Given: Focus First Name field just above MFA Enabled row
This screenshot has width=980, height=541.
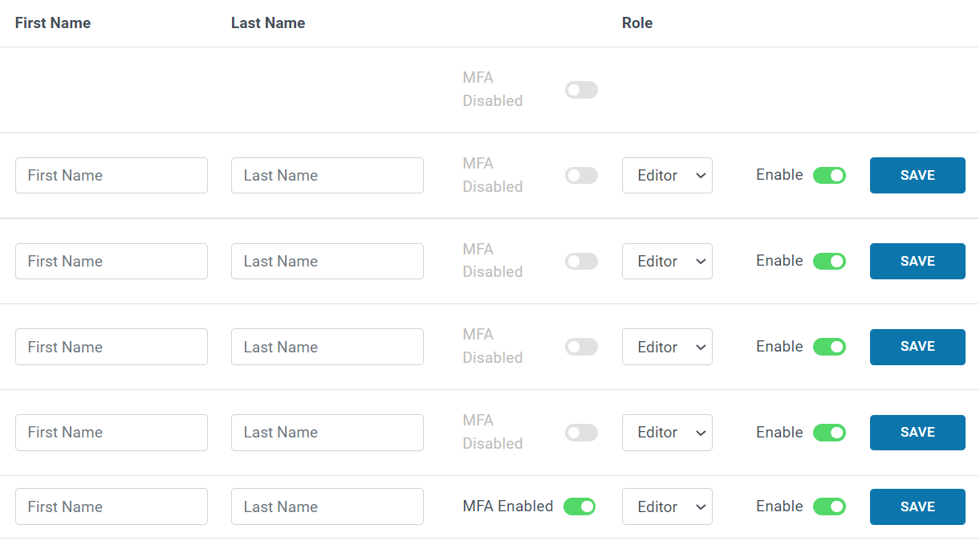Looking at the screenshot, I should tap(112, 433).
